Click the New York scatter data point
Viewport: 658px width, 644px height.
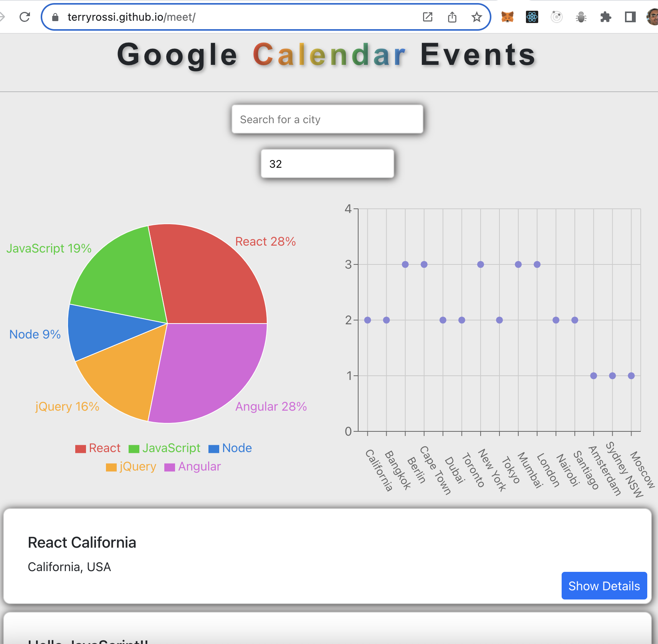[x=480, y=264]
